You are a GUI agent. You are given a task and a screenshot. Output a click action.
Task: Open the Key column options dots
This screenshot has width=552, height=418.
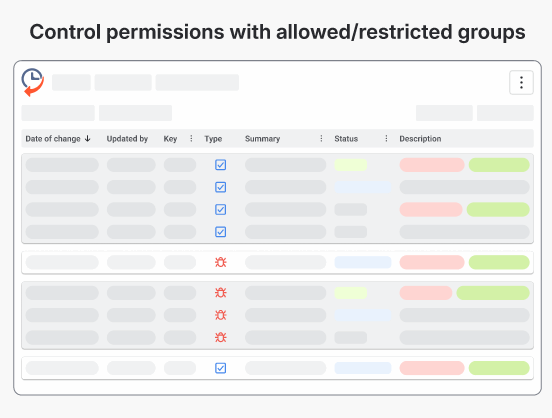click(x=191, y=138)
